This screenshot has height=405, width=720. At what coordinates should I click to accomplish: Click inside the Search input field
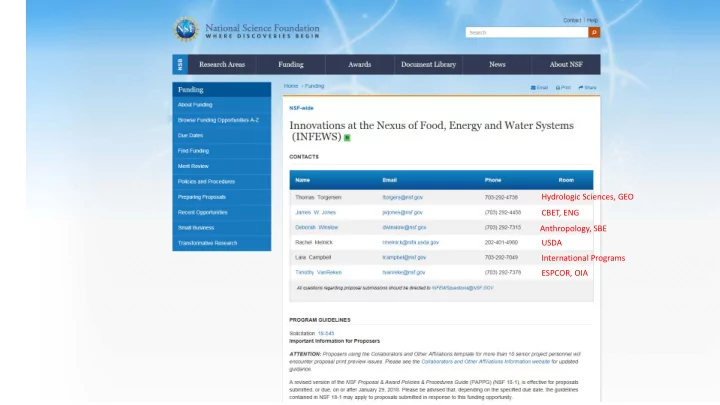click(x=527, y=32)
